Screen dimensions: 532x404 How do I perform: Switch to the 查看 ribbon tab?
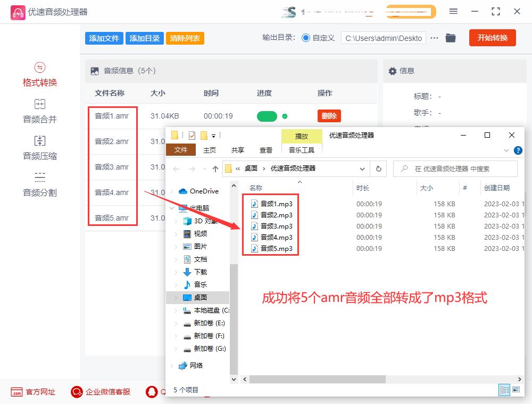click(x=265, y=150)
